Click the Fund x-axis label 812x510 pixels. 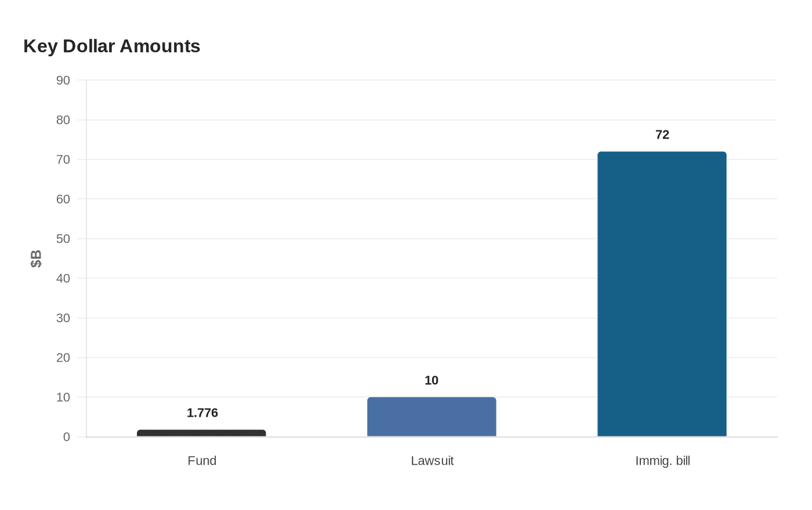[202, 461]
